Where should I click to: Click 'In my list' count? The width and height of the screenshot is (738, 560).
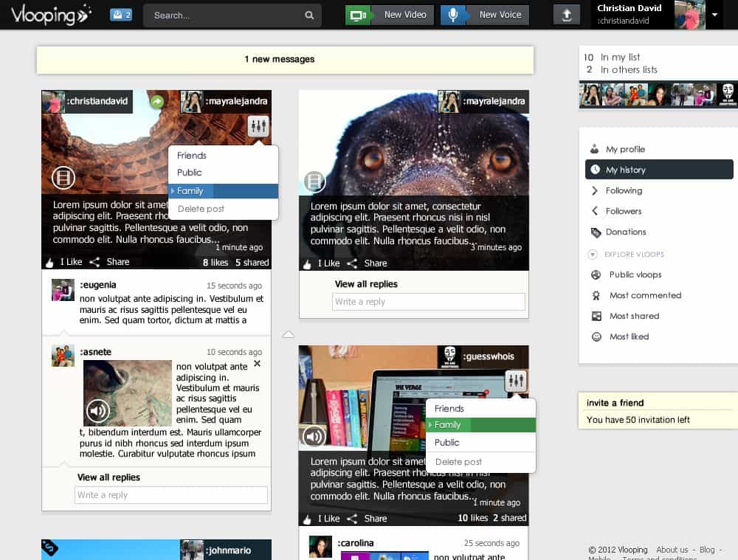(x=612, y=58)
